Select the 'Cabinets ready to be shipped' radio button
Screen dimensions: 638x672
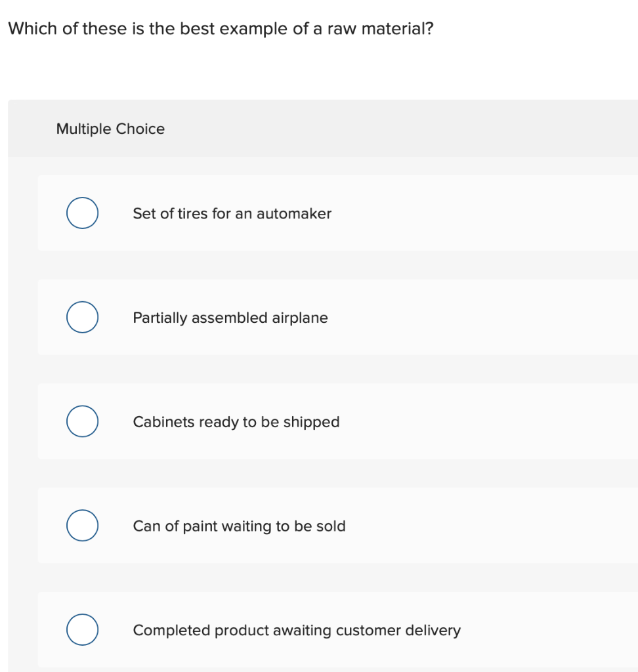pyautogui.click(x=82, y=421)
